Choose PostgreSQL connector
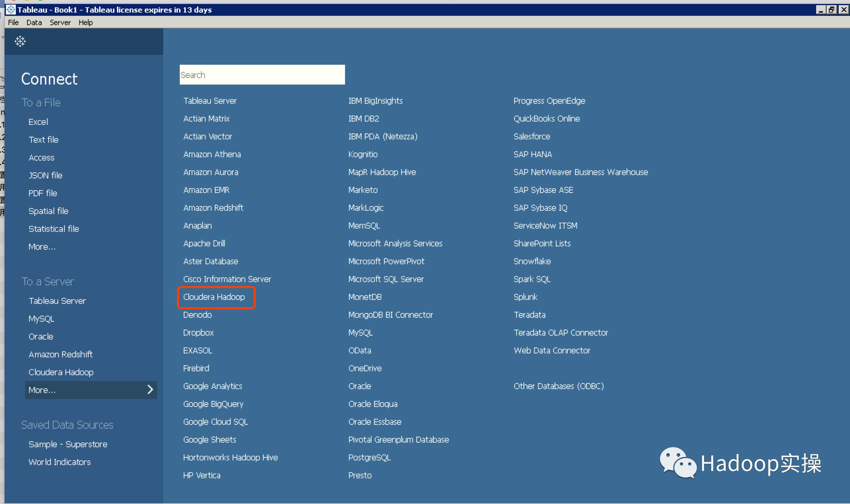The width and height of the screenshot is (850, 504). pyautogui.click(x=369, y=457)
